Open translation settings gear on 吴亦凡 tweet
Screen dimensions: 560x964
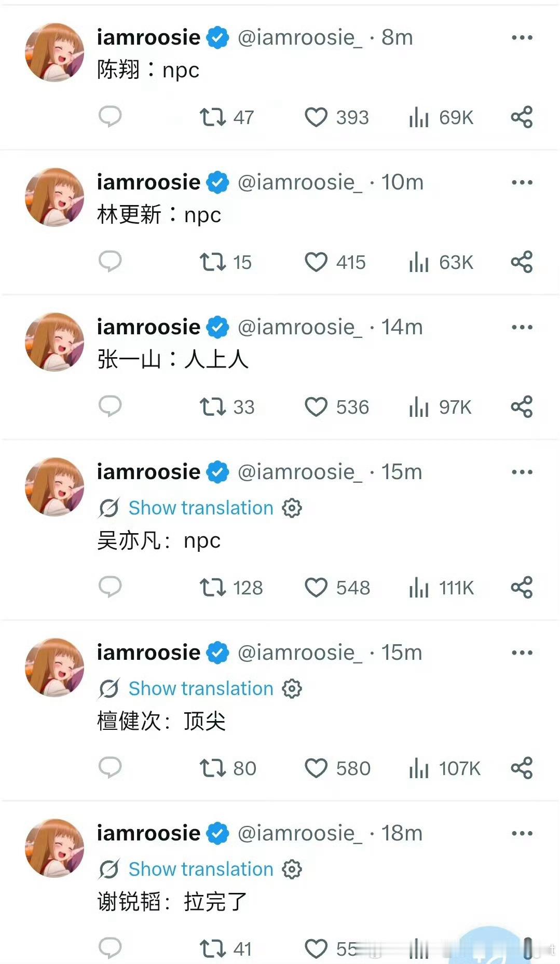[x=292, y=508]
